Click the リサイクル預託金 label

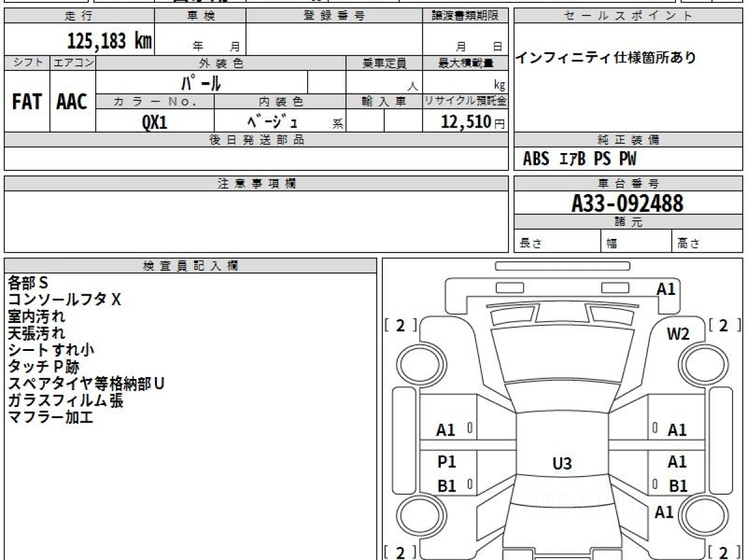(x=466, y=101)
